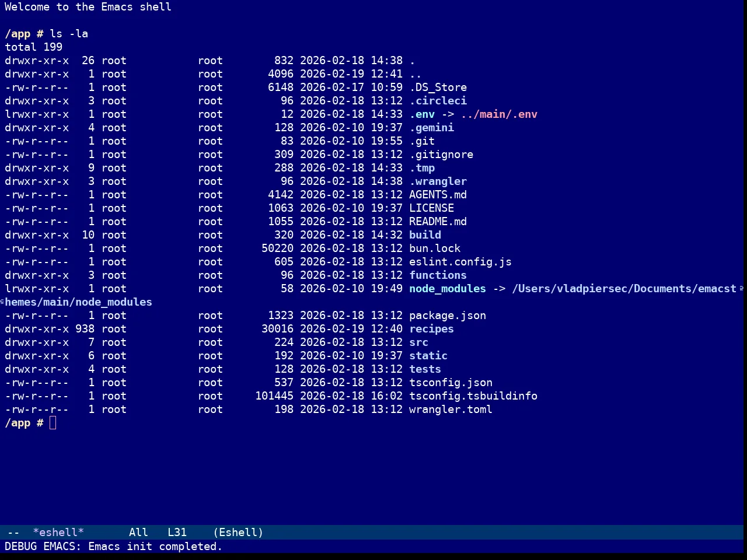Click the .circleci directory entry

438,101
